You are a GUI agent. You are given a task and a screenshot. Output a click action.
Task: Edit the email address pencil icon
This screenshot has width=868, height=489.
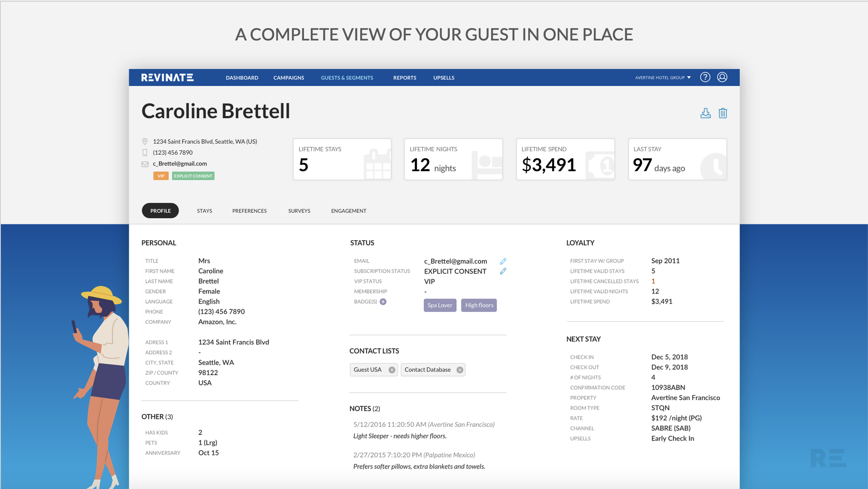coord(503,261)
